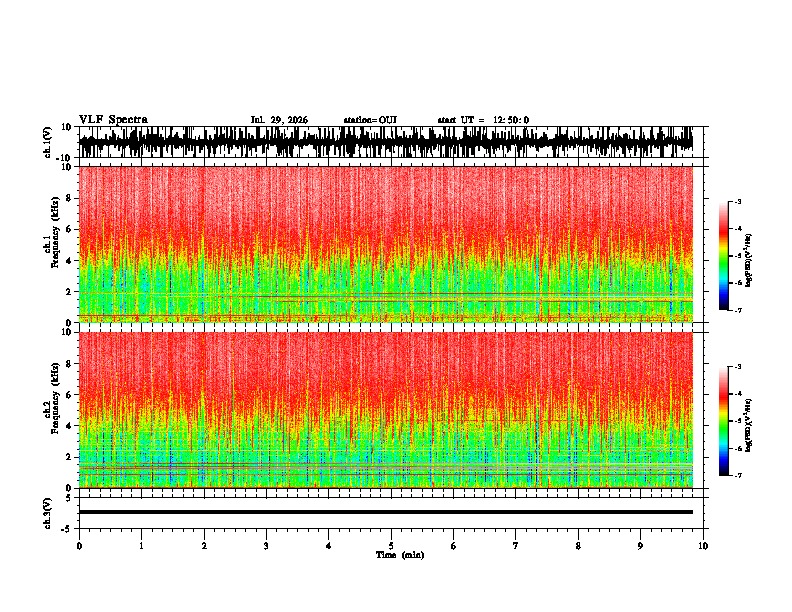This screenshot has height=612, width=792.
Task: Click the 'start UT = 12:50:0' header text
Action: point(483,120)
